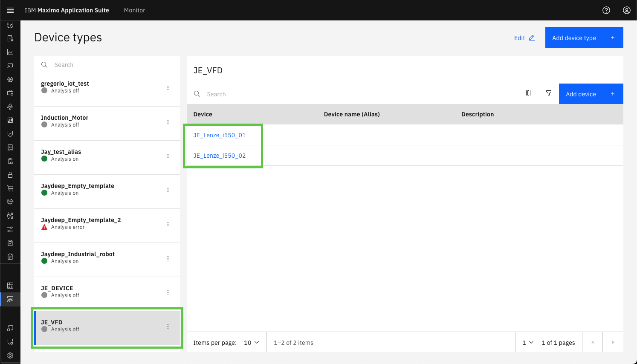637x364 pixels.
Task: Sort by the Device column header
Action: tap(203, 114)
